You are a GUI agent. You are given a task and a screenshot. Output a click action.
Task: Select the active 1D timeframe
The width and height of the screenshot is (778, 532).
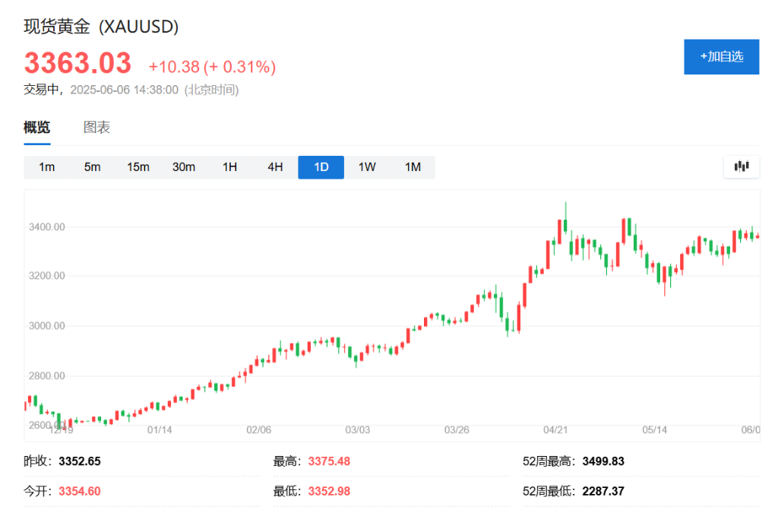tap(321, 166)
